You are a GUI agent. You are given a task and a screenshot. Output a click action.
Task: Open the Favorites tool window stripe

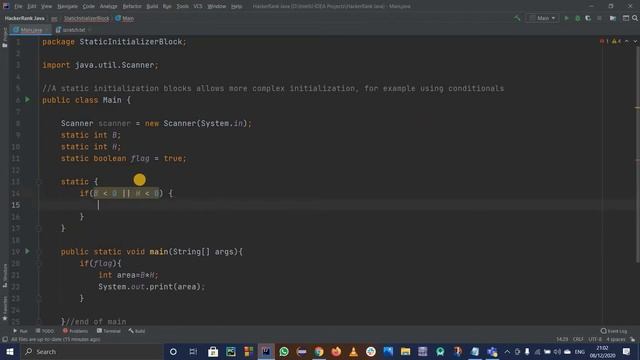point(5,309)
